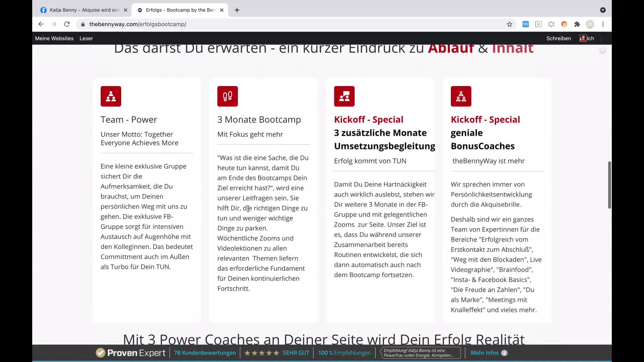Click the page vertical scrollbar thumb
Image resolution: width=644 pixels, height=362 pixels.
coord(609,185)
